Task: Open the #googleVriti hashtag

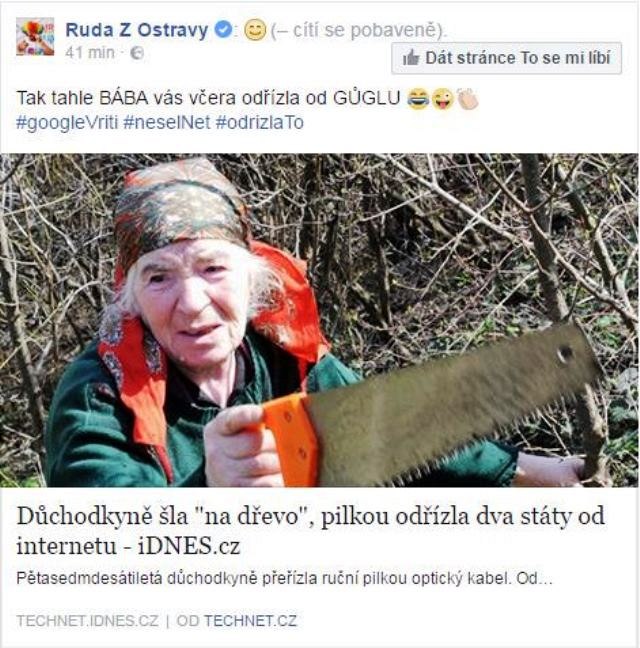Action: (x=67, y=122)
